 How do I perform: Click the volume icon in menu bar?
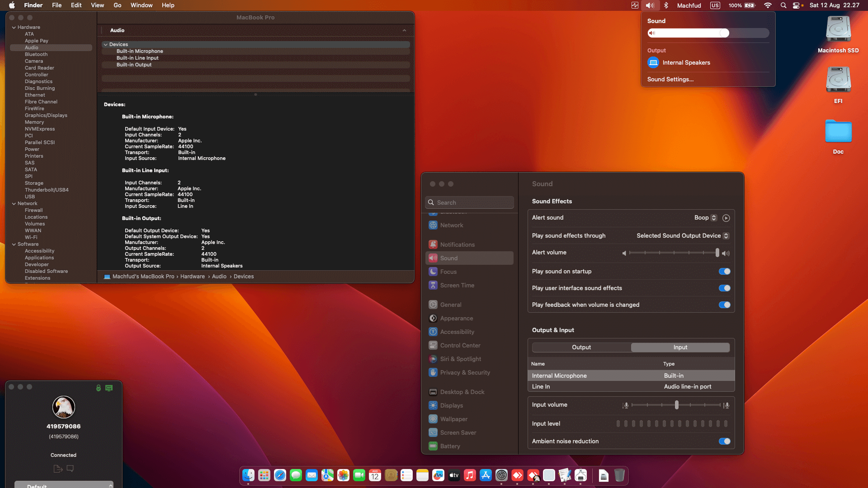tap(650, 5)
